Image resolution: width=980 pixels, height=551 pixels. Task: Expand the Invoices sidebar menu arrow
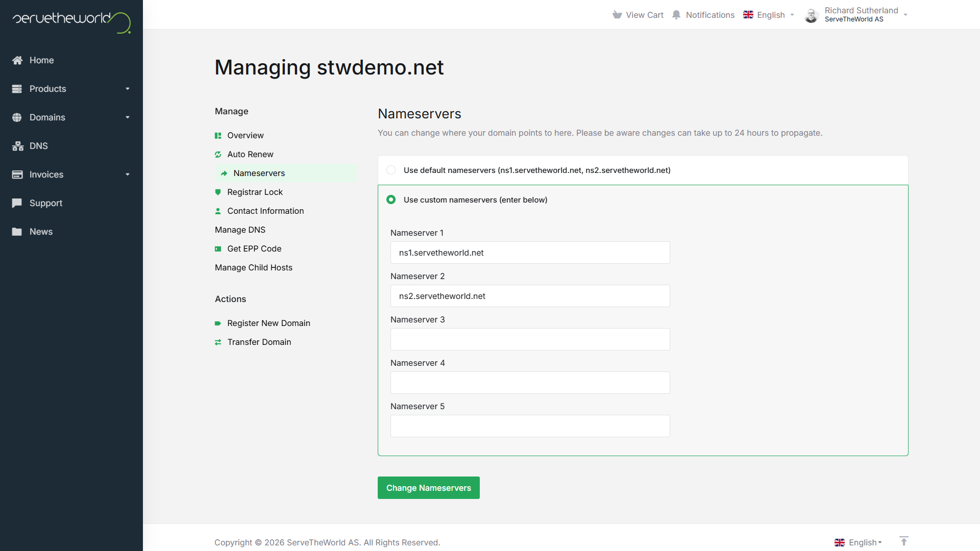click(x=128, y=174)
